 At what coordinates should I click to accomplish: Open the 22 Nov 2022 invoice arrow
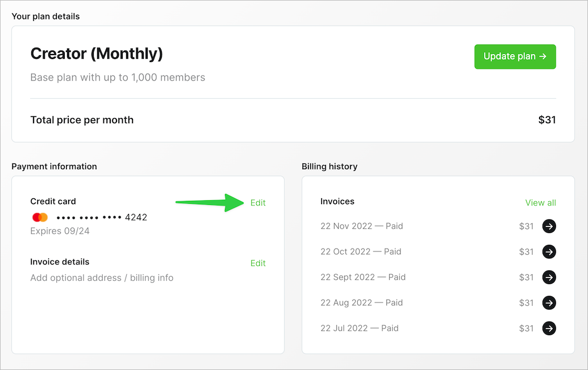point(549,226)
